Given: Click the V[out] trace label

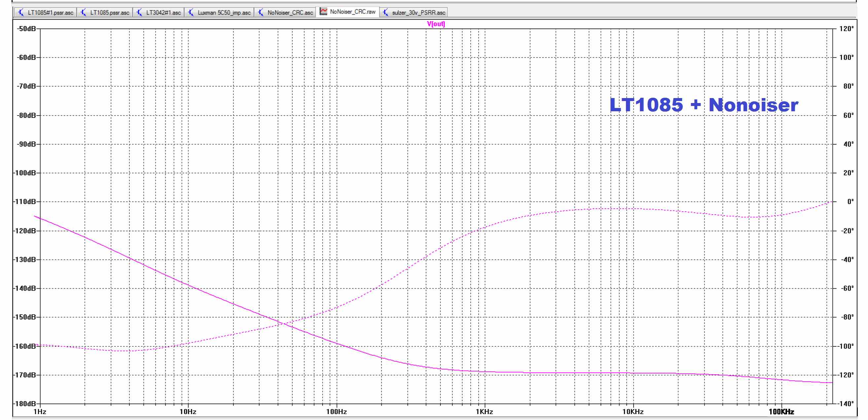Looking at the screenshot, I should tap(436, 24).
